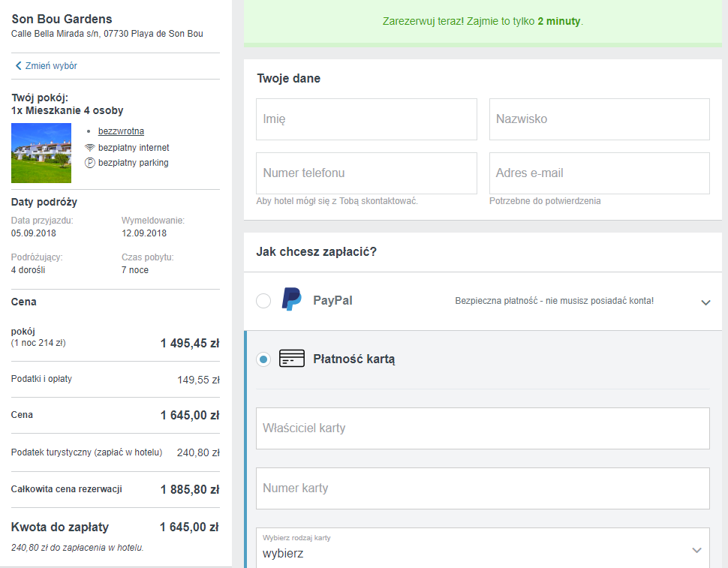Viewport: 728px width, 568px height.
Task: Click the Płatność kartą payment label
Action: coord(353,359)
